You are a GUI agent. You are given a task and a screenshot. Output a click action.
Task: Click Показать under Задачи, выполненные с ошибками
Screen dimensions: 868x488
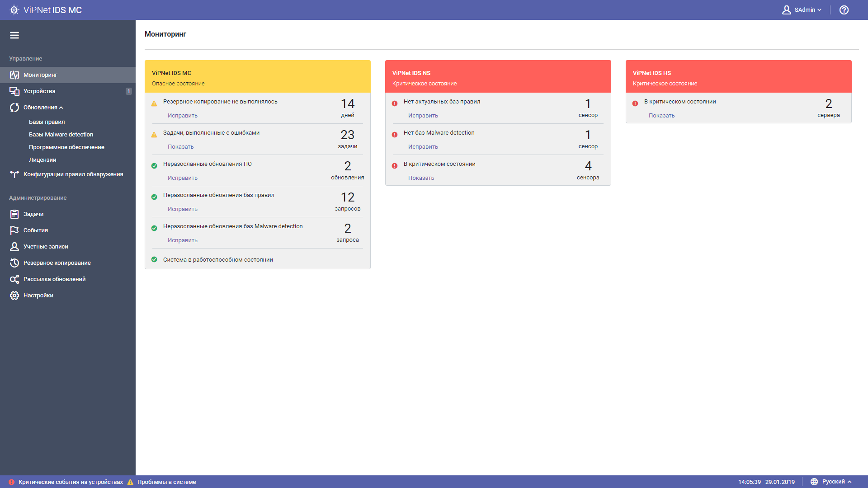[x=181, y=147]
